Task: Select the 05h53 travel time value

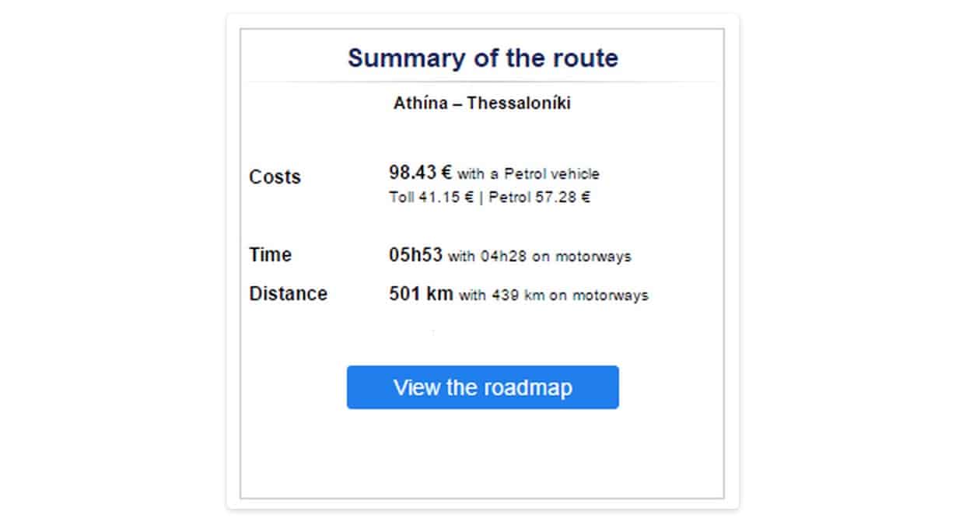Action: tap(415, 255)
